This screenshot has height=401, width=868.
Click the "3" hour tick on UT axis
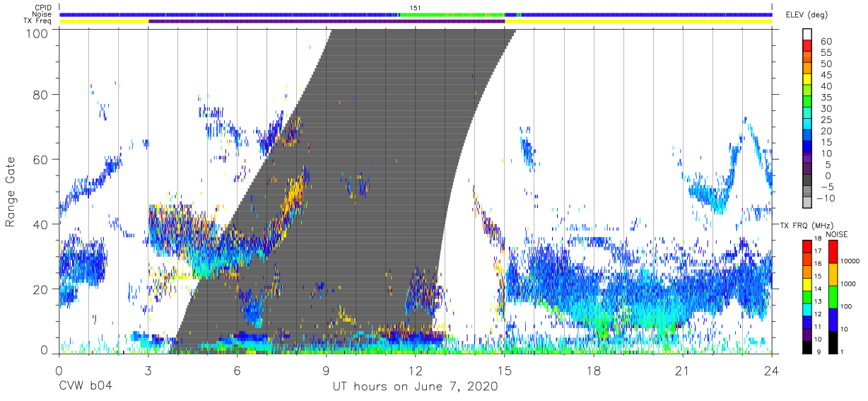[x=148, y=370]
